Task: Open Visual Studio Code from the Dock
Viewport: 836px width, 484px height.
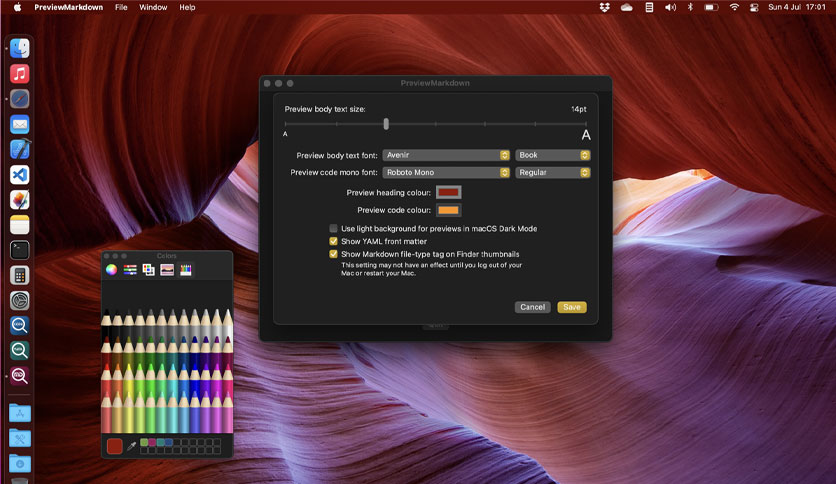Action: click(x=20, y=174)
